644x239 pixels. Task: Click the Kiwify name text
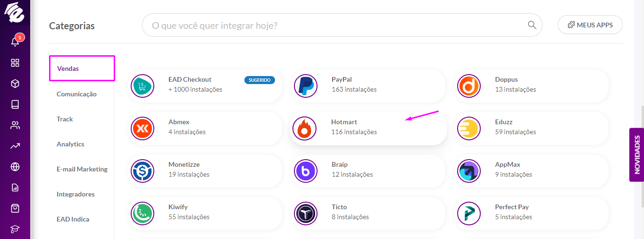[x=178, y=207]
